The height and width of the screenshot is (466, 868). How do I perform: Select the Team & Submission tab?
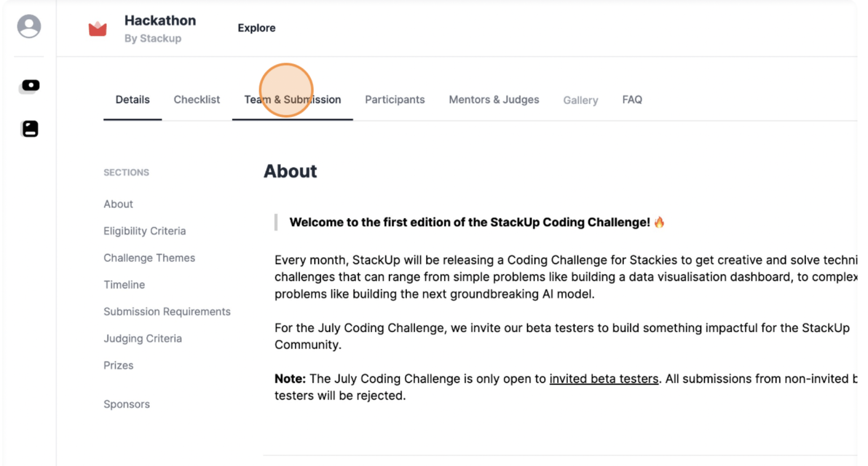292,100
